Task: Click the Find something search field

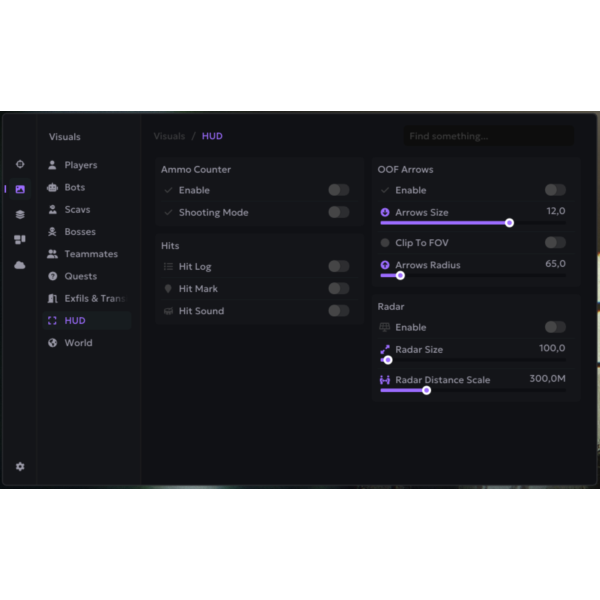Action: click(x=489, y=136)
